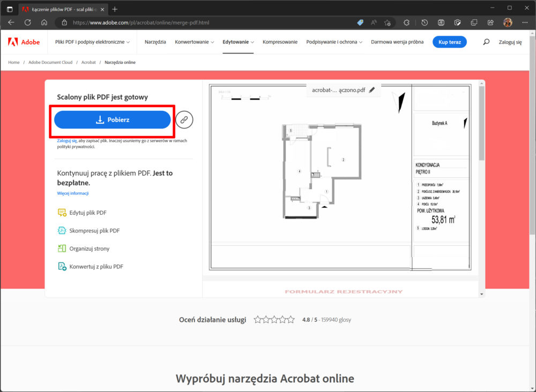
Task: Activate the read aloud icon
Action: pos(374,22)
